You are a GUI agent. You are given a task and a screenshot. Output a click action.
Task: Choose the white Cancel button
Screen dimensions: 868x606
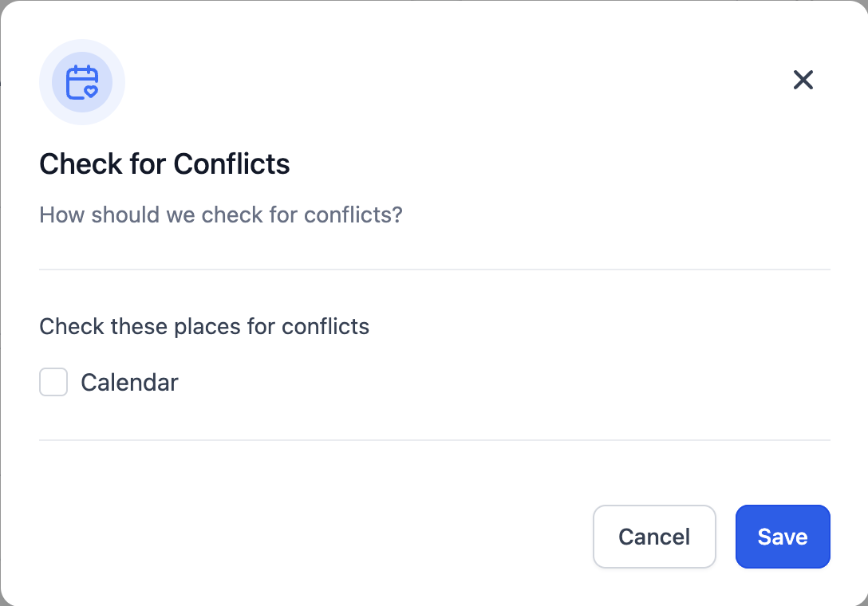(654, 537)
